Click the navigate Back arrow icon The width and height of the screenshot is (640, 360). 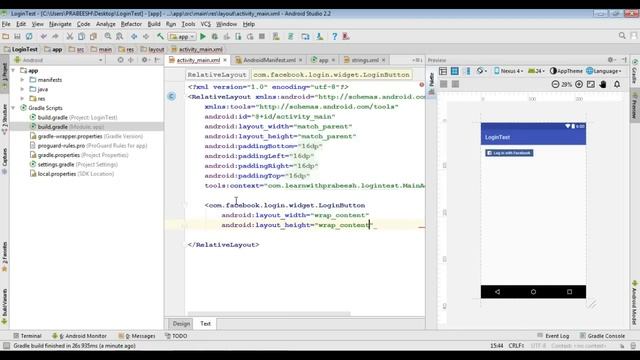(x=134, y=36)
